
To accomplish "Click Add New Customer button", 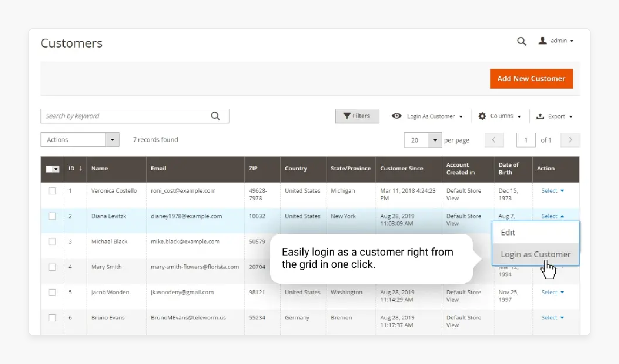I will coord(531,79).
